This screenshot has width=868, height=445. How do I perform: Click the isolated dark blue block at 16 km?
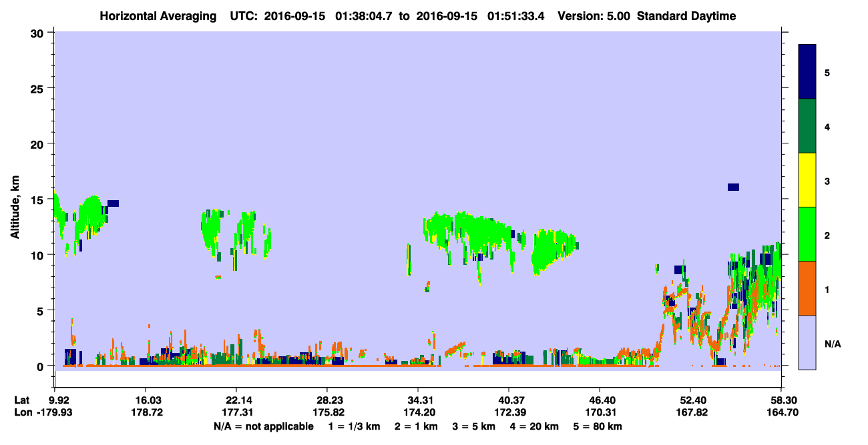[x=733, y=187]
